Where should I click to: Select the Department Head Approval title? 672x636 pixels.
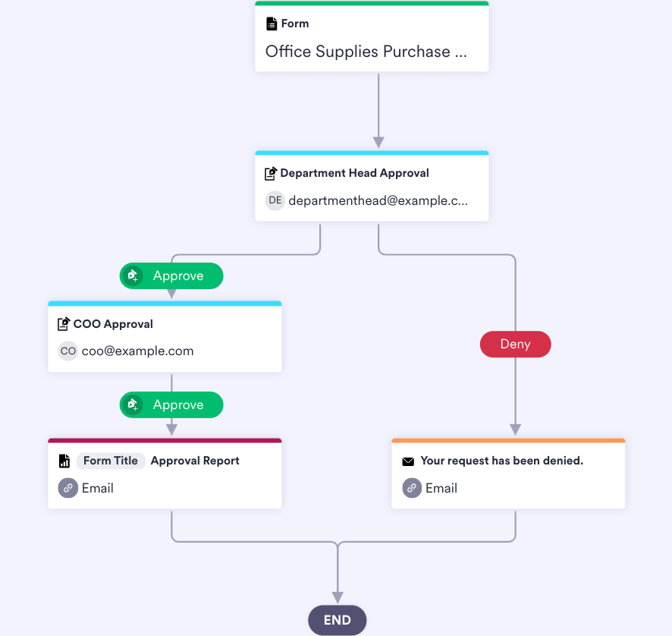coord(355,173)
